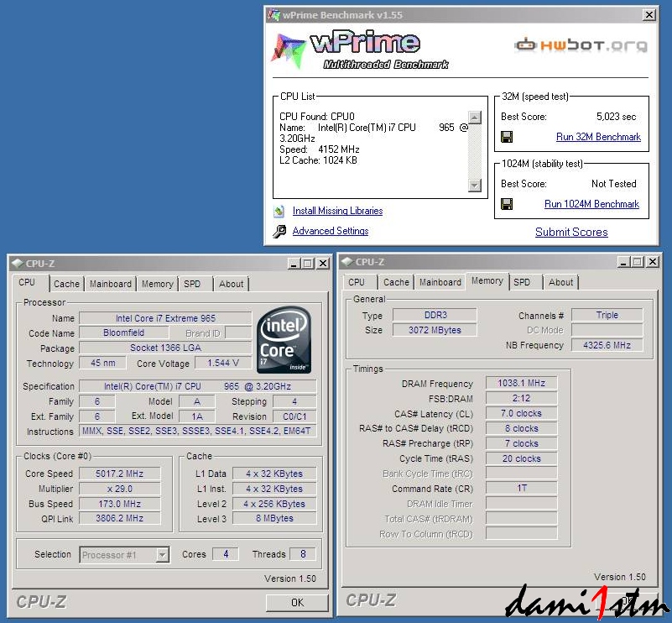
Task: Click the Cores value '4'
Action: tap(226, 554)
